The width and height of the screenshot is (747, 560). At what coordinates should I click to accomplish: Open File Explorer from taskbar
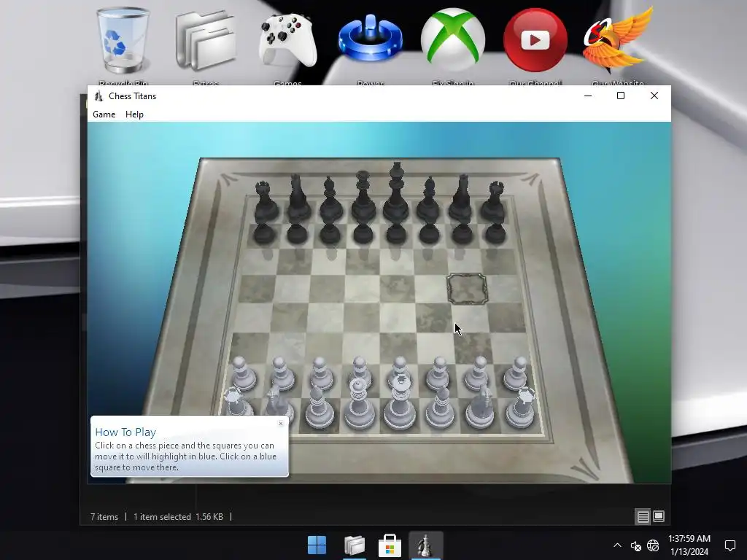(355, 545)
